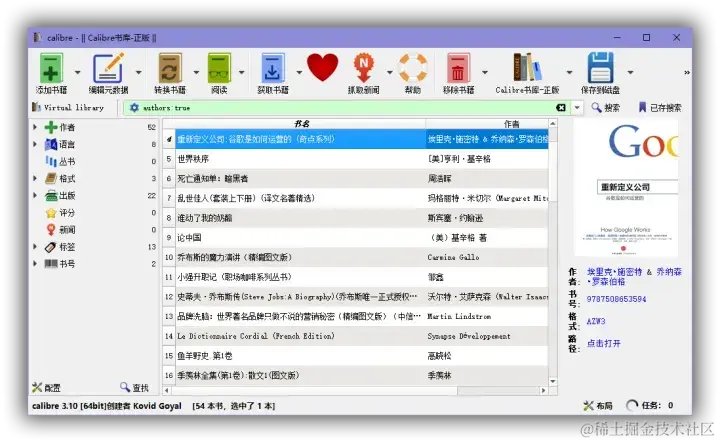Viewport: 720px width, 443px height.
Task: Expand the 格式 formats tree node
Action: point(35,178)
